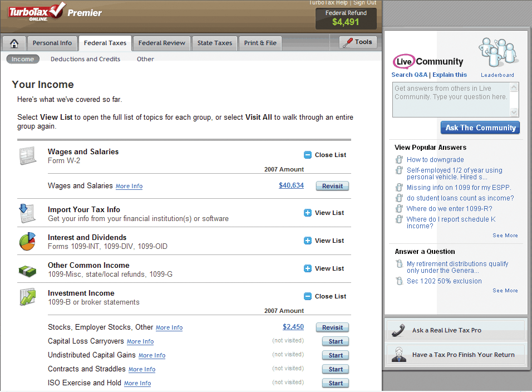Click the Wages and Salaries form icon
532x392 pixels.
[x=28, y=156]
